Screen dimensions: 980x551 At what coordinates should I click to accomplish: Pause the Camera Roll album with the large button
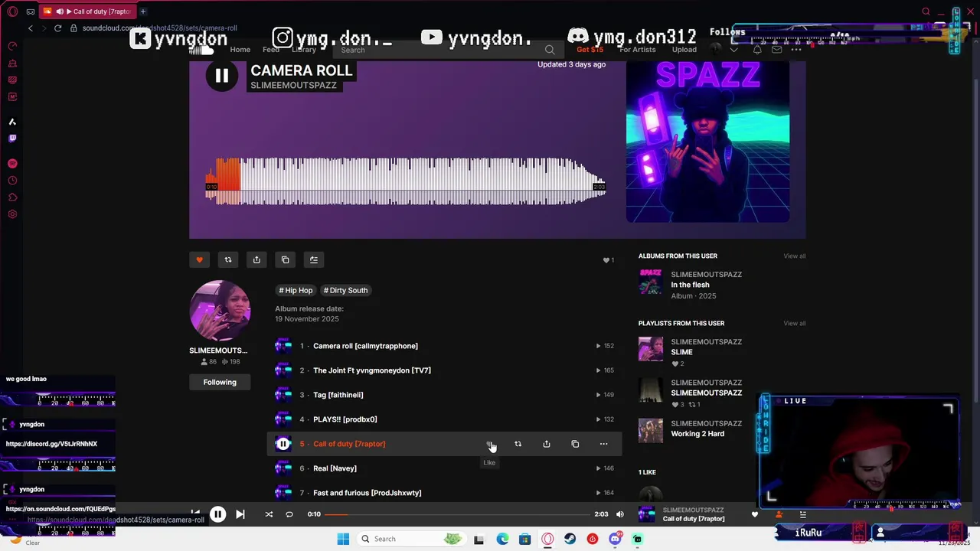pyautogui.click(x=221, y=76)
